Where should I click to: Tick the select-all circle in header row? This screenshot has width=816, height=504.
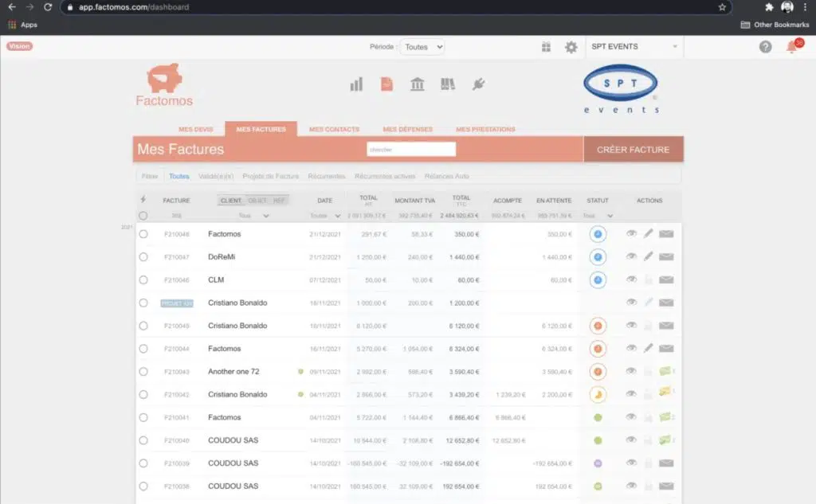[x=143, y=216]
